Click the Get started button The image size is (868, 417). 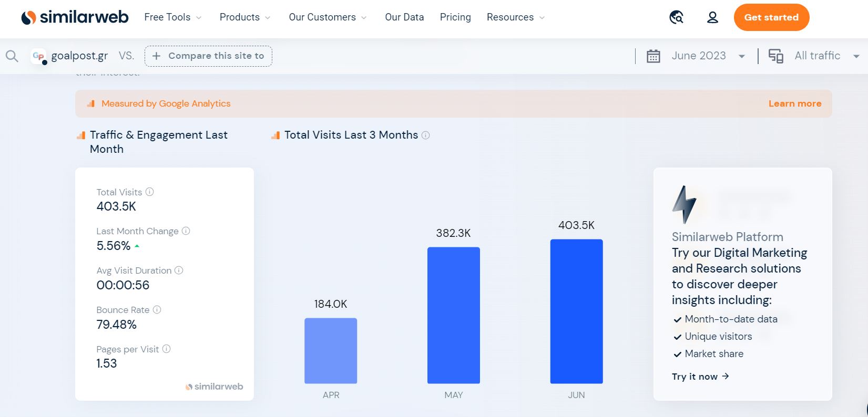(x=771, y=17)
